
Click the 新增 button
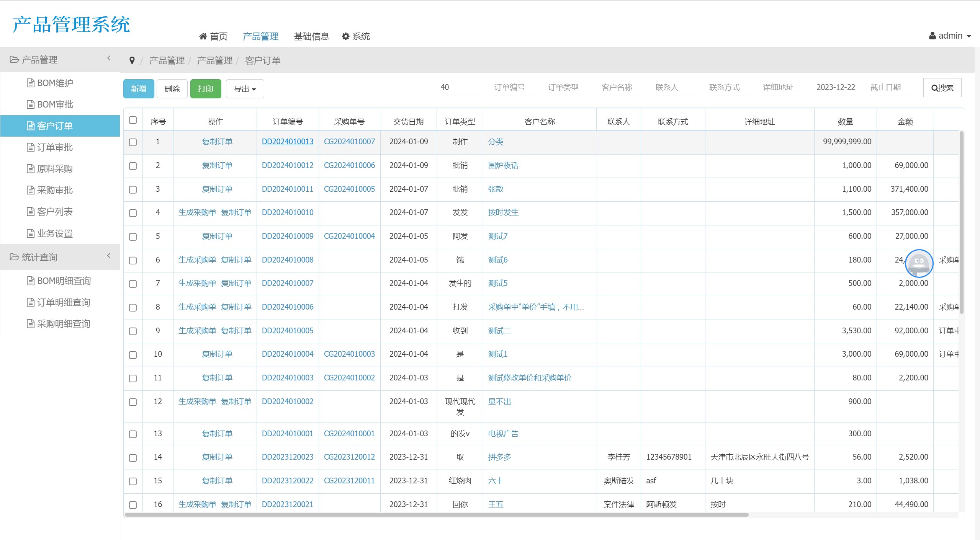[139, 89]
